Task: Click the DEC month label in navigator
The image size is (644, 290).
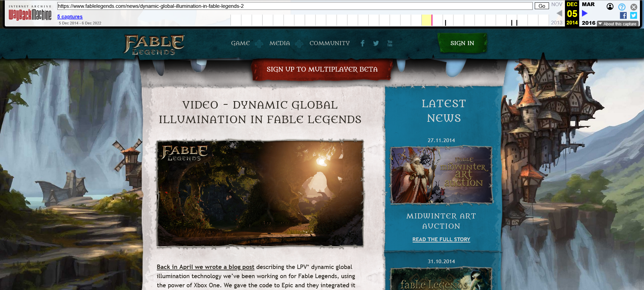Action: point(572,4)
